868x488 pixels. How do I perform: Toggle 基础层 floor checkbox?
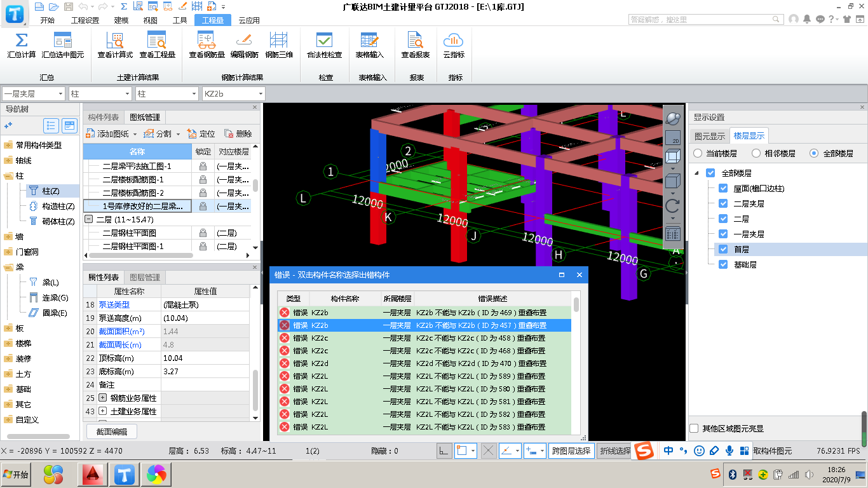pyautogui.click(x=723, y=264)
